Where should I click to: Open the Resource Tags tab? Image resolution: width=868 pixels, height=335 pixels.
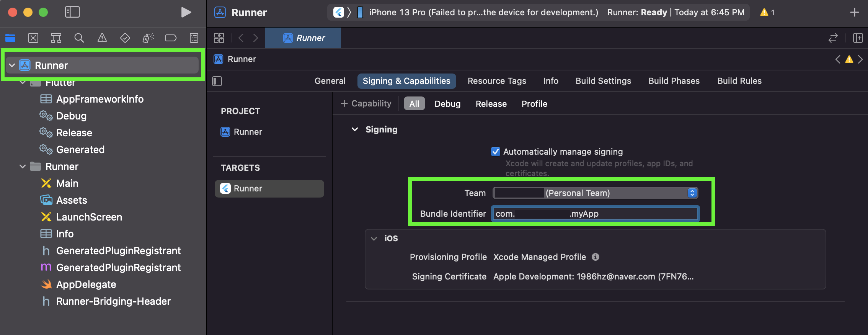497,81
